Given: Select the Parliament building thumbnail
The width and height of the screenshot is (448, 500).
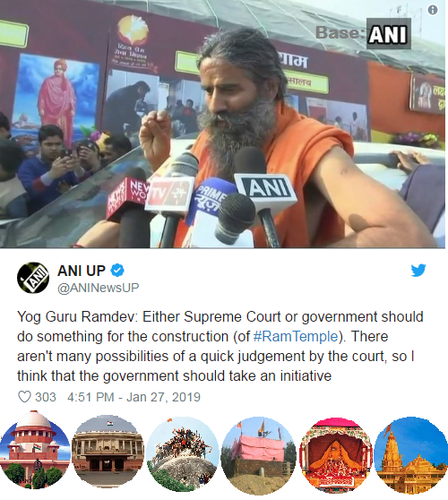Looking at the screenshot, I should 108,452.
